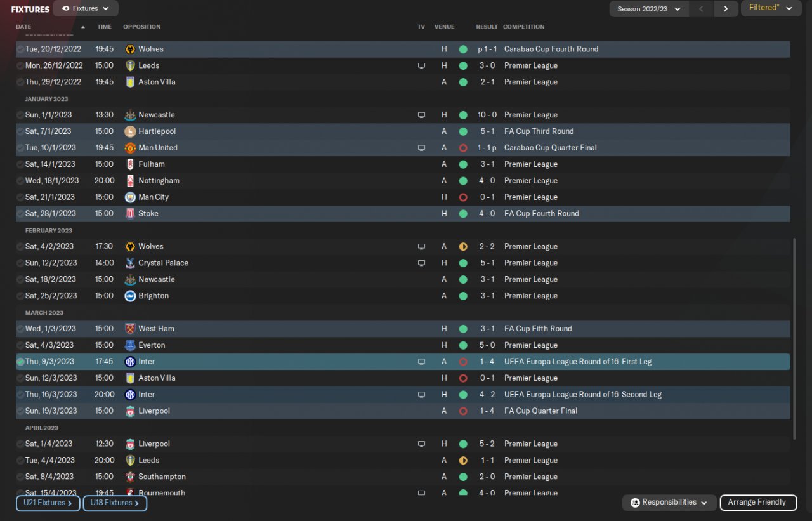
Task: Click the TV icon on Inter 9/3/2023 row
Action: coord(421,362)
